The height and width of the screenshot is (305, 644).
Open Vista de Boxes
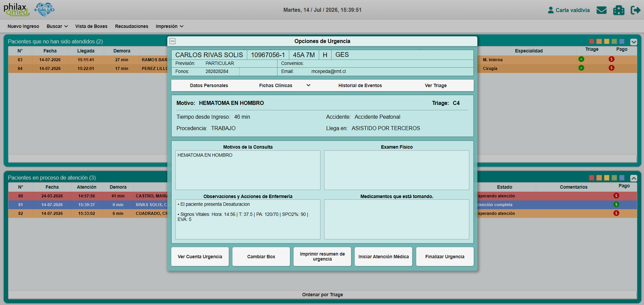pyautogui.click(x=91, y=26)
